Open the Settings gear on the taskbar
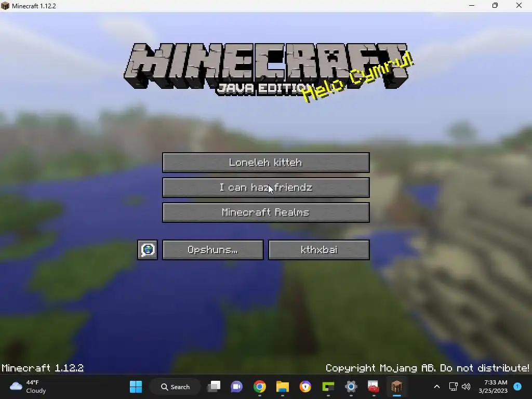 pos(351,387)
